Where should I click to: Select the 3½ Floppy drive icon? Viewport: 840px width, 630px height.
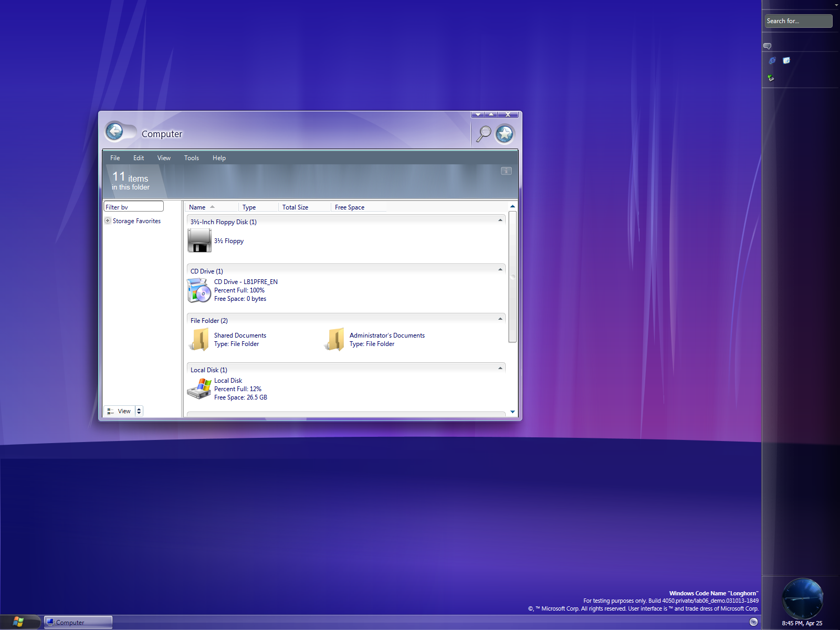[x=199, y=240]
